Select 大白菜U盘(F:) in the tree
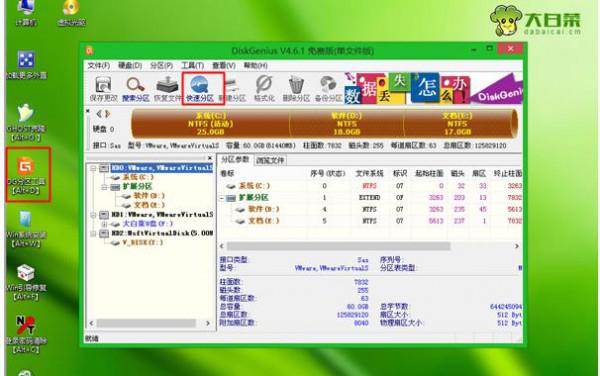Screen dimensions: 600x376 coord(147,224)
